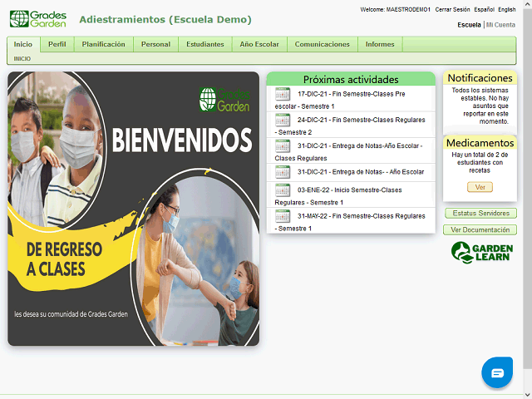Screen dimensions: 532x399
Task: Click calendar icon for 03-ENE-22 activity
Action: (283, 190)
